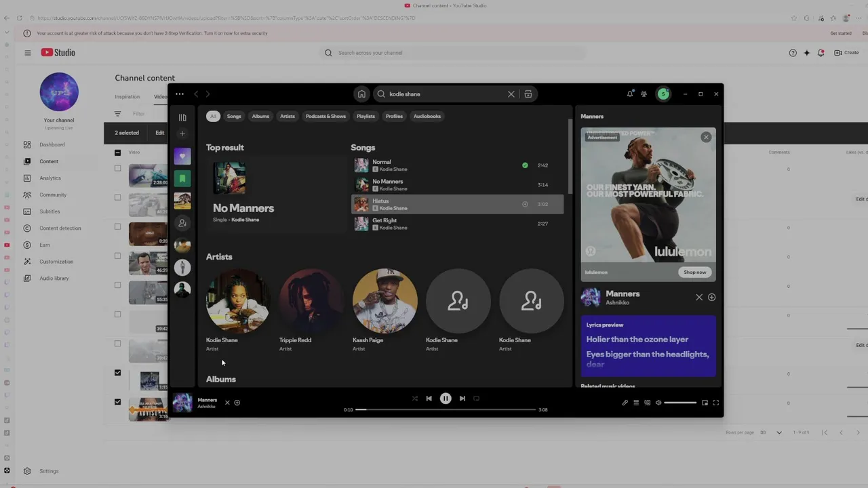
Task: Open the play queue icon
Action: (x=636, y=403)
